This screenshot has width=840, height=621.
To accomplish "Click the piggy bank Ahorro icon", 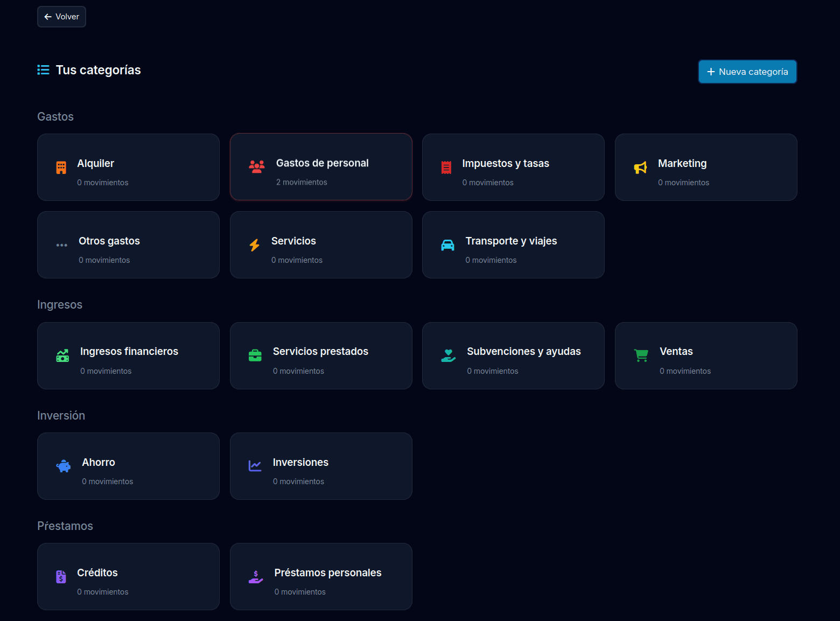I will (x=64, y=466).
